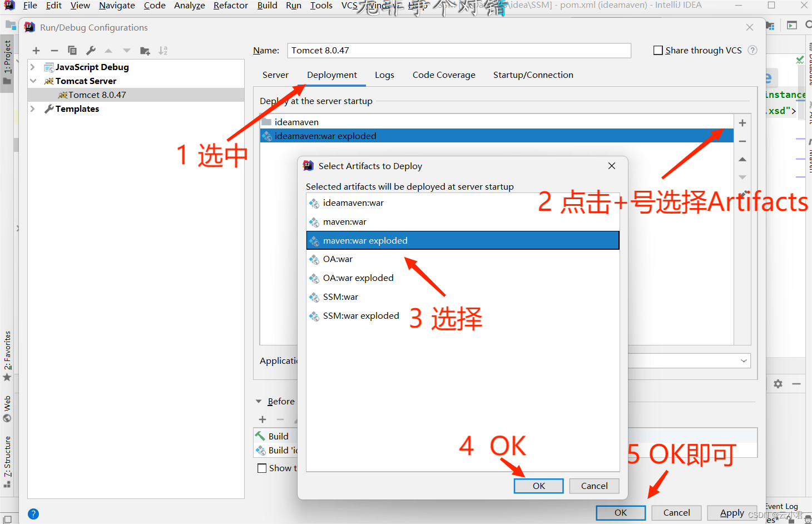812x524 pixels.
Task: Open Web tool window tab
Action: [x=7, y=409]
